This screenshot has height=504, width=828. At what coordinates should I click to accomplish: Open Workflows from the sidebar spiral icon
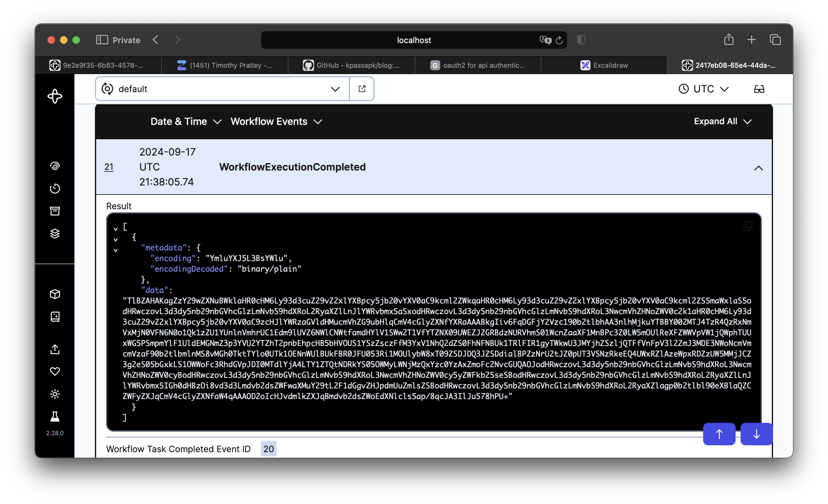tap(55, 166)
